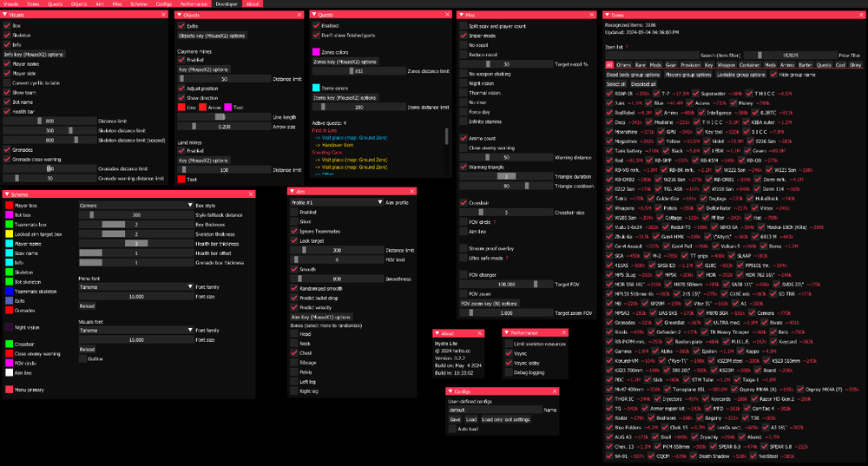Select the Weapon filter tab in Items
Screen dimensions: 868x466
pyautogui.click(x=727, y=65)
